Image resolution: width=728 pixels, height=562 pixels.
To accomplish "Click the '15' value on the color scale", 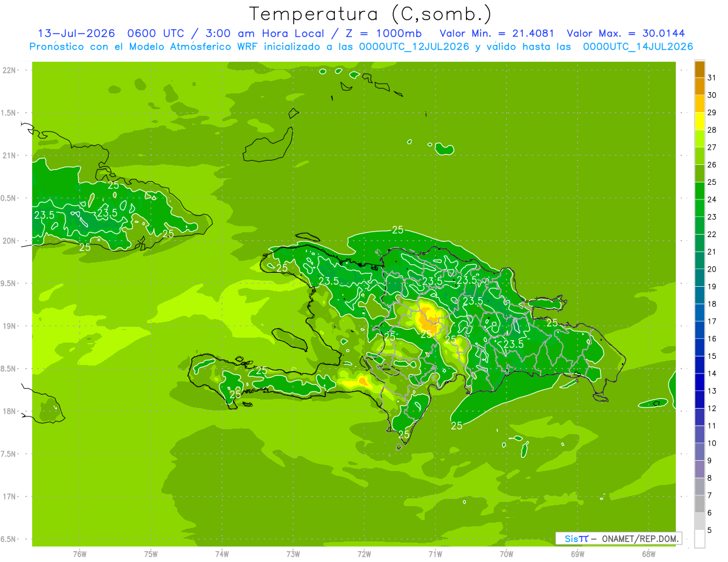I will coord(712,356).
